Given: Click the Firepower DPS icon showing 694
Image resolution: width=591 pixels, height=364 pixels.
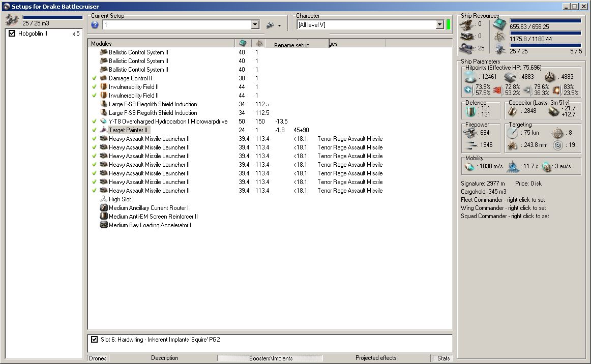Looking at the screenshot, I should (x=470, y=133).
